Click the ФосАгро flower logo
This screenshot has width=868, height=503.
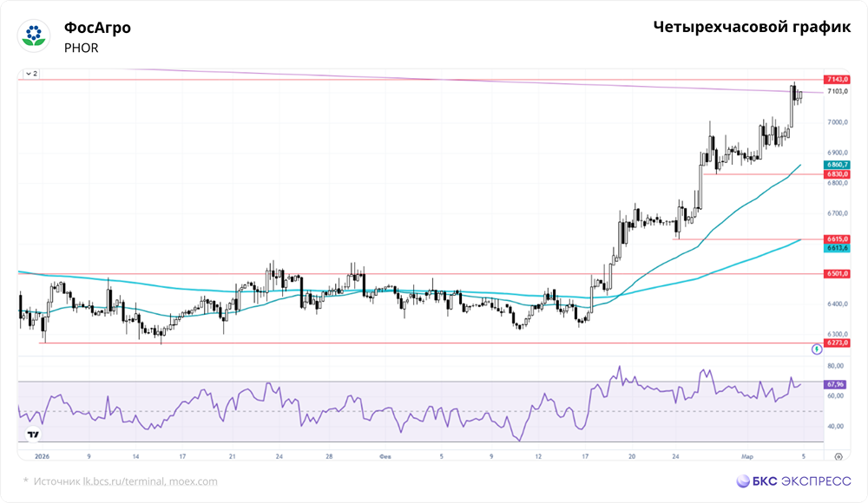pyautogui.click(x=34, y=36)
